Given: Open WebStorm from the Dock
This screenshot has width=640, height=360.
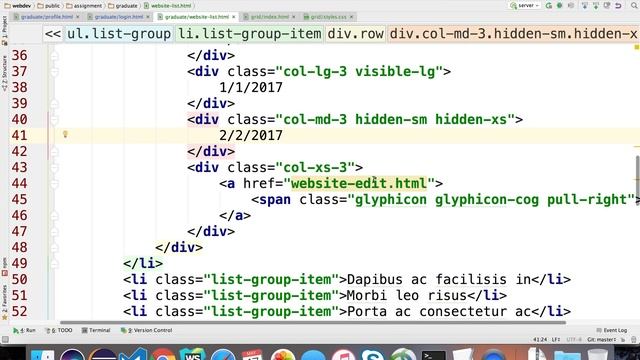Looking at the screenshot, I should pyautogui.click(x=193, y=354).
